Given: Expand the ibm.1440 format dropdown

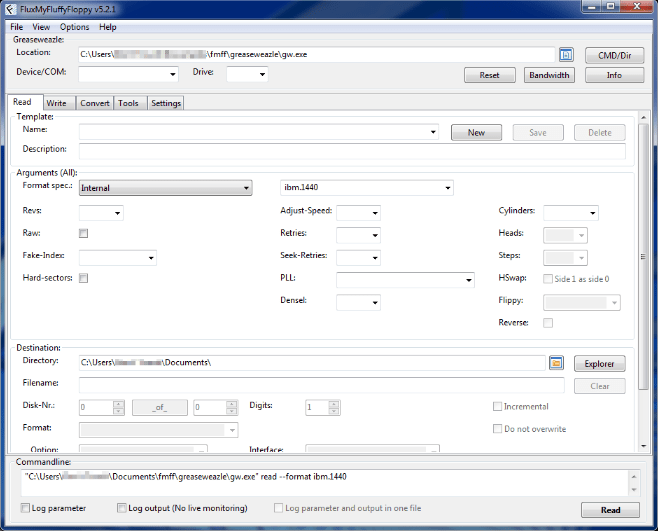Looking at the screenshot, I should click(366, 188).
